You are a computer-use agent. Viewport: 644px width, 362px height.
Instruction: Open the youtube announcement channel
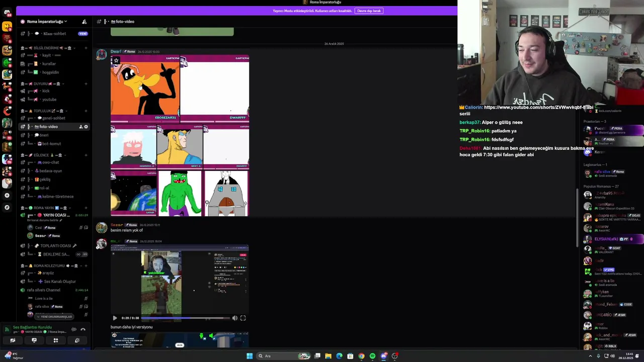click(x=54, y=100)
